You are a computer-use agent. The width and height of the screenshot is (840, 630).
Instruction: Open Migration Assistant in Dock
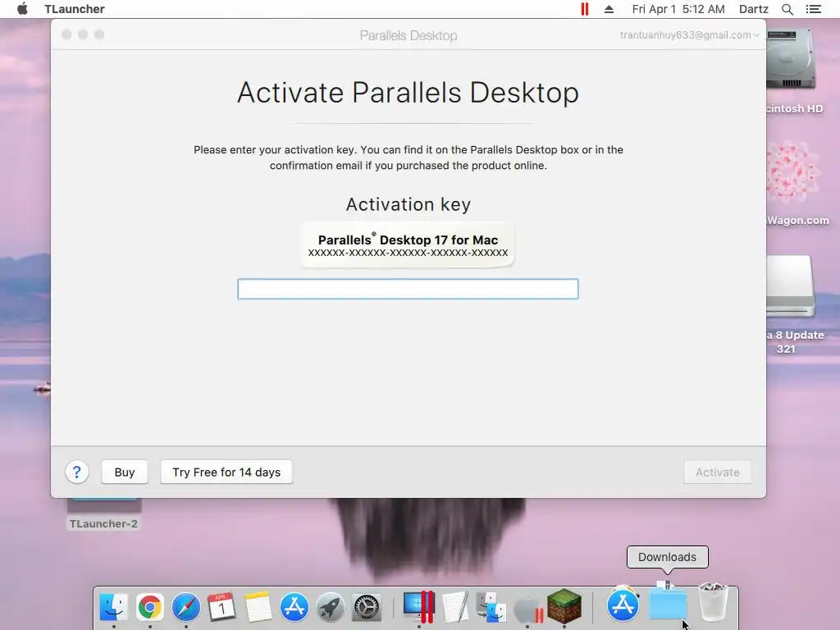pyautogui.click(x=491, y=607)
